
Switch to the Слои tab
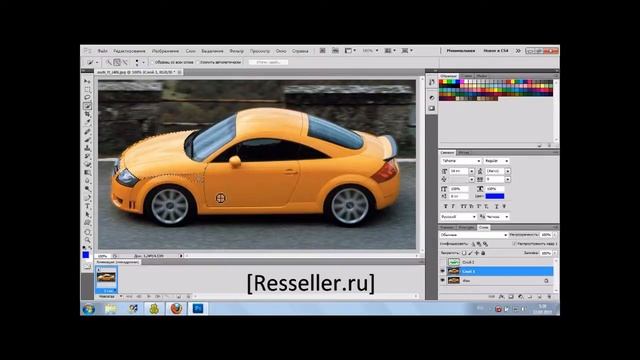484,227
